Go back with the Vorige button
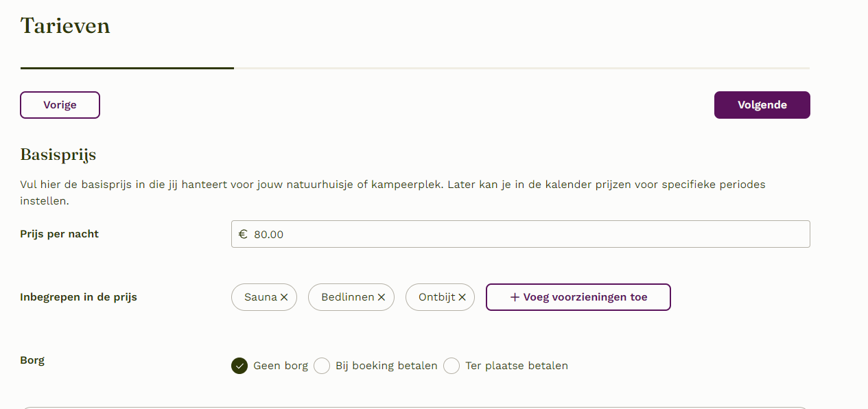The image size is (868, 409). 60,105
